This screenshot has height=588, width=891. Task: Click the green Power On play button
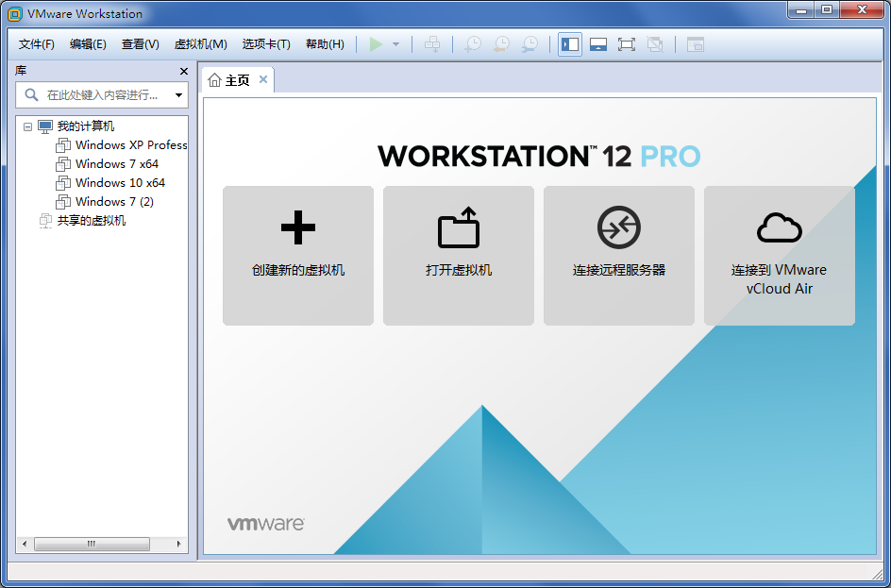coord(376,44)
